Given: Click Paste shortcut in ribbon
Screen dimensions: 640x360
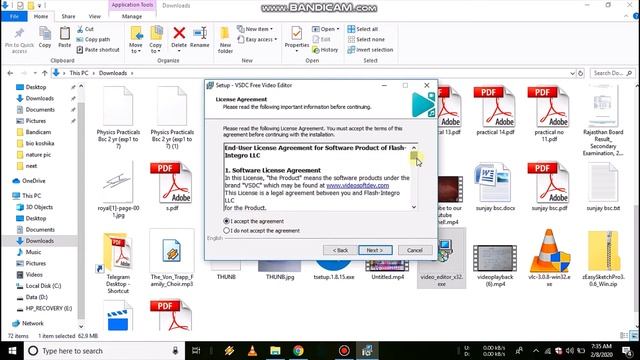Looking at the screenshot, I should point(98,49).
